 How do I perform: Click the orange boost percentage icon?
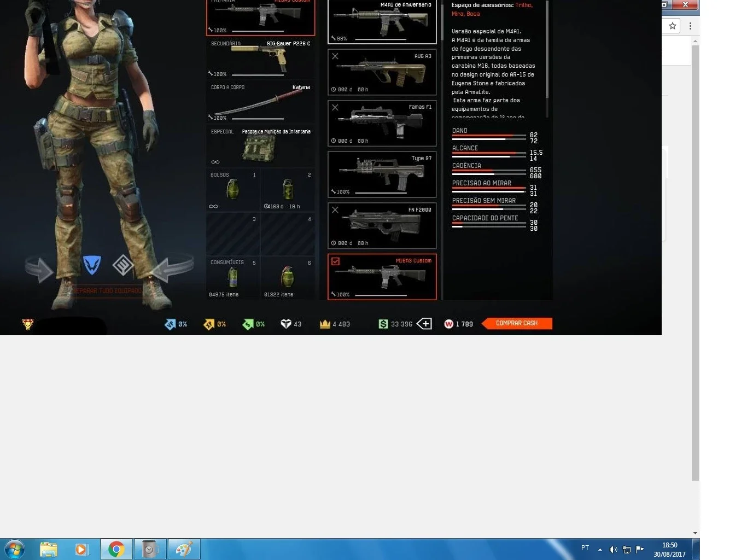209,324
